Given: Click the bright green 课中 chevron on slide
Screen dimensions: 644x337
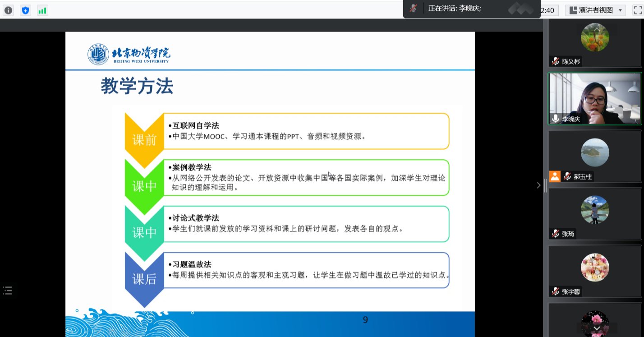Looking at the screenshot, I should tap(144, 186).
